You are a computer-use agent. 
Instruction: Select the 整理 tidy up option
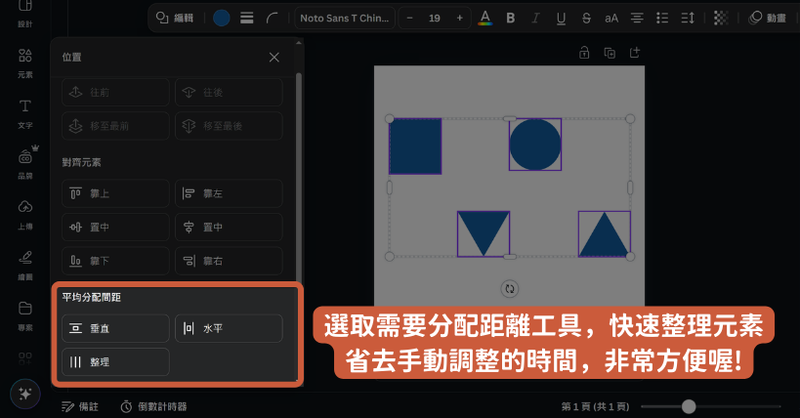click(x=115, y=362)
